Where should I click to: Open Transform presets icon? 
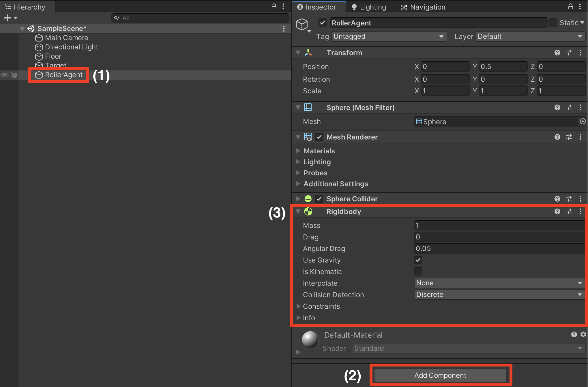569,53
